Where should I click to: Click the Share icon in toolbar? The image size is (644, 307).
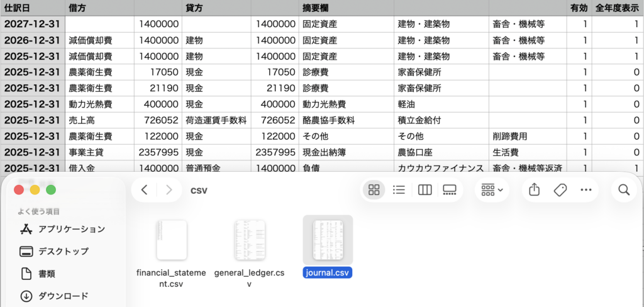point(534,189)
